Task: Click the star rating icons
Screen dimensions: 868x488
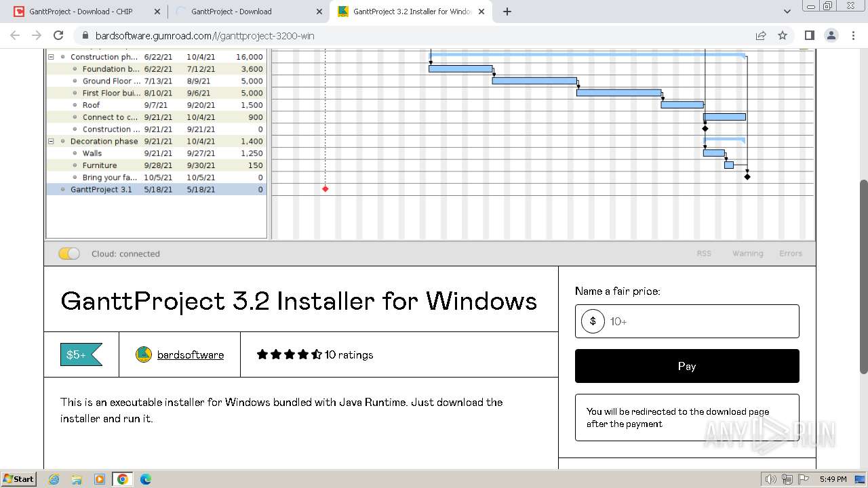Action: coord(290,354)
